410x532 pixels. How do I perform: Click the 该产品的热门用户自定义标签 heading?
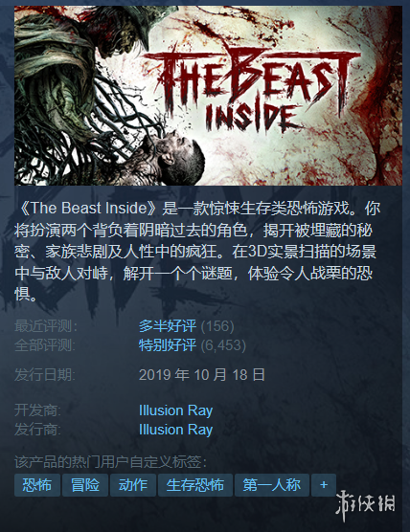tap(111, 462)
